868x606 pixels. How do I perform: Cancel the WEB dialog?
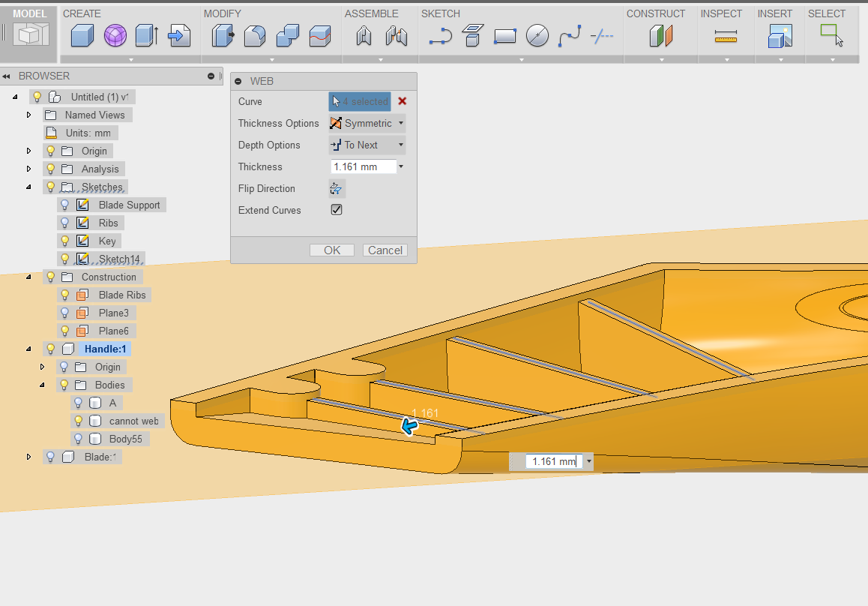point(385,250)
